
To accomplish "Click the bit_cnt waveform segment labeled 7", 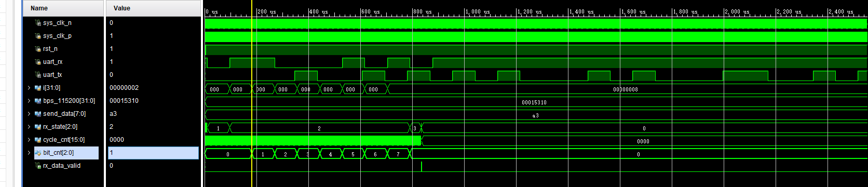I will click(398, 154).
